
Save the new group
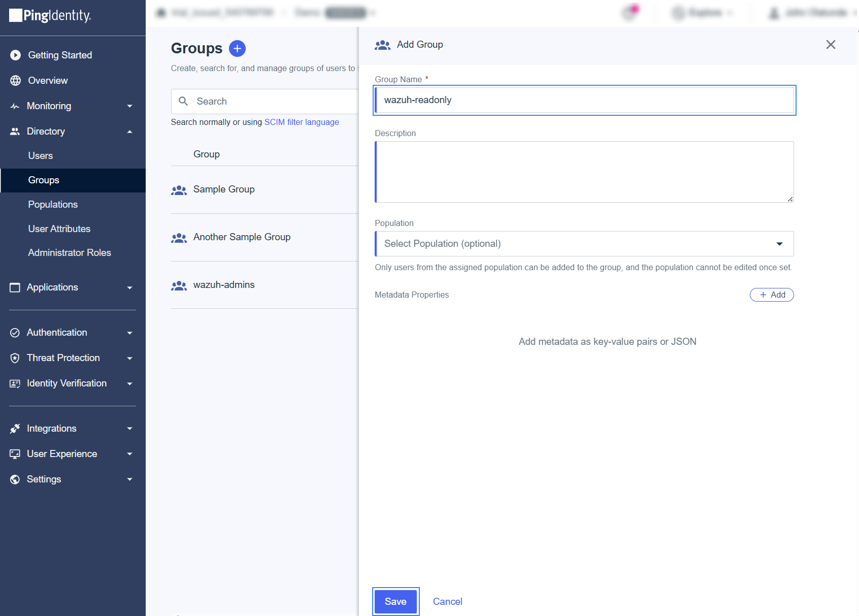tap(395, 601)
